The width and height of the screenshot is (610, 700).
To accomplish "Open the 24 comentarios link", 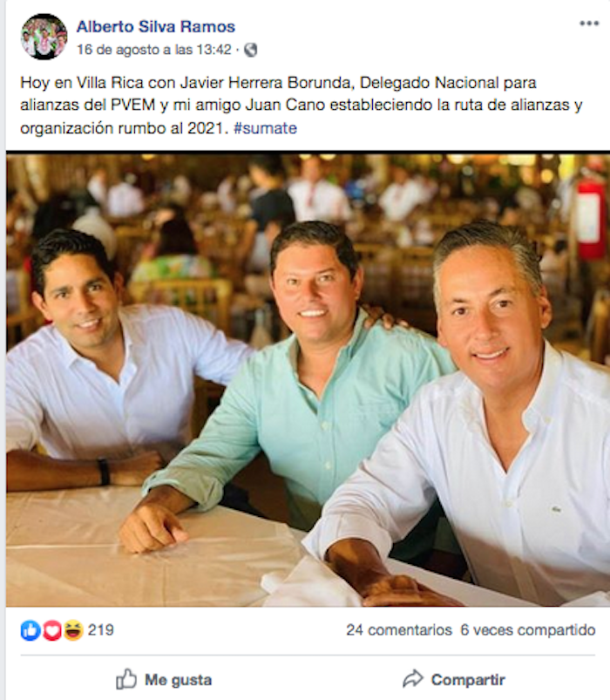I will coord(399,630).
